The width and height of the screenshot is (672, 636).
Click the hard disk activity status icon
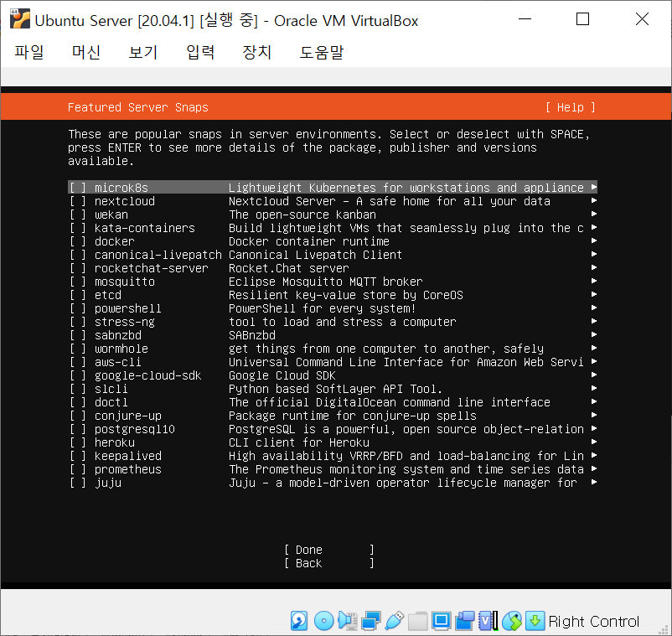pyautogui.click(x=299, y=621)
